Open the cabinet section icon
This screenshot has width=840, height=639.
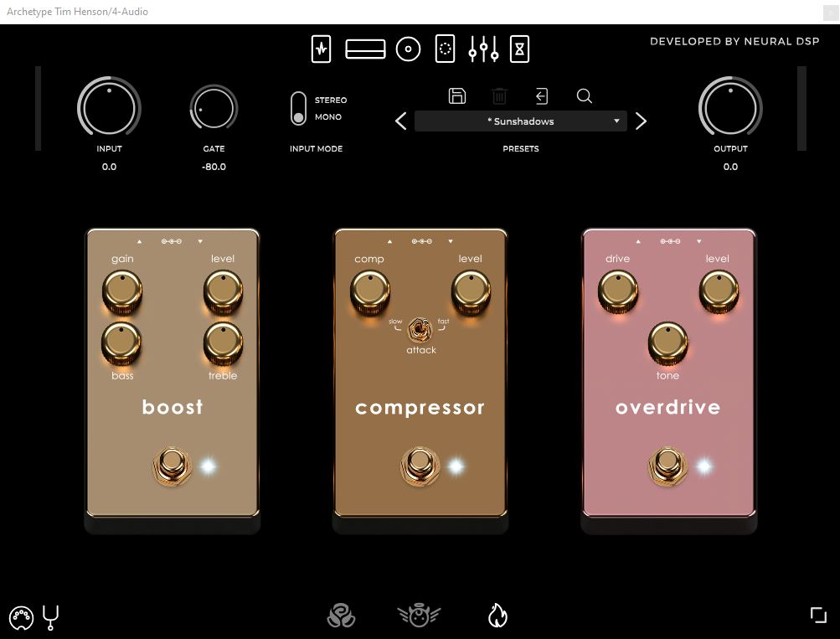pyautogui.click(x=408, y=49)
